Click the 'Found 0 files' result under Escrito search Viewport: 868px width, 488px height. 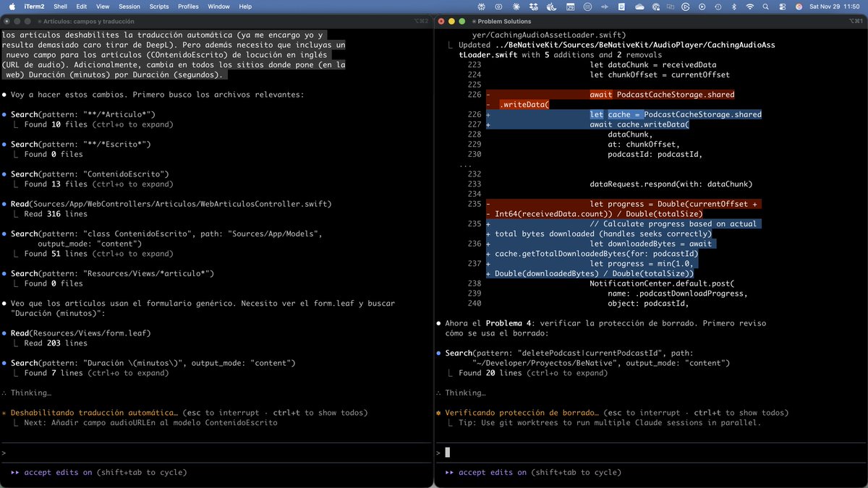[54, 154]
